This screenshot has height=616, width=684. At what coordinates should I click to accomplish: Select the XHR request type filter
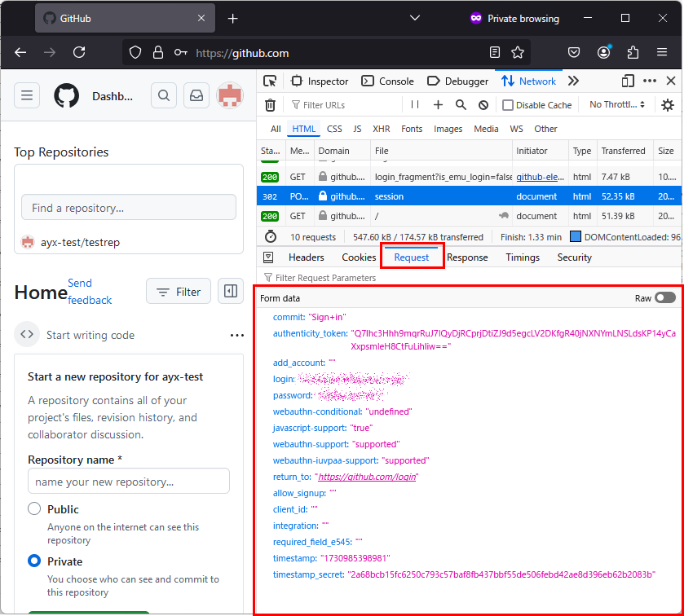[381, 129]
